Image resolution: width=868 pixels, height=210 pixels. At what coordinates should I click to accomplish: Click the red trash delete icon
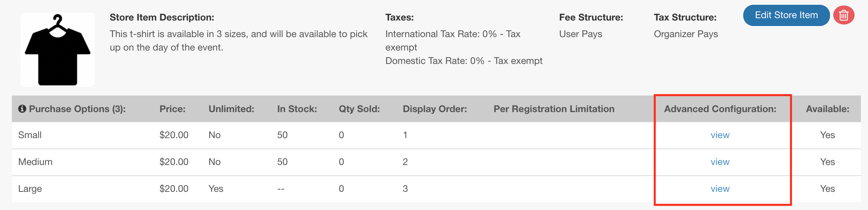click(x=844, y=15)
